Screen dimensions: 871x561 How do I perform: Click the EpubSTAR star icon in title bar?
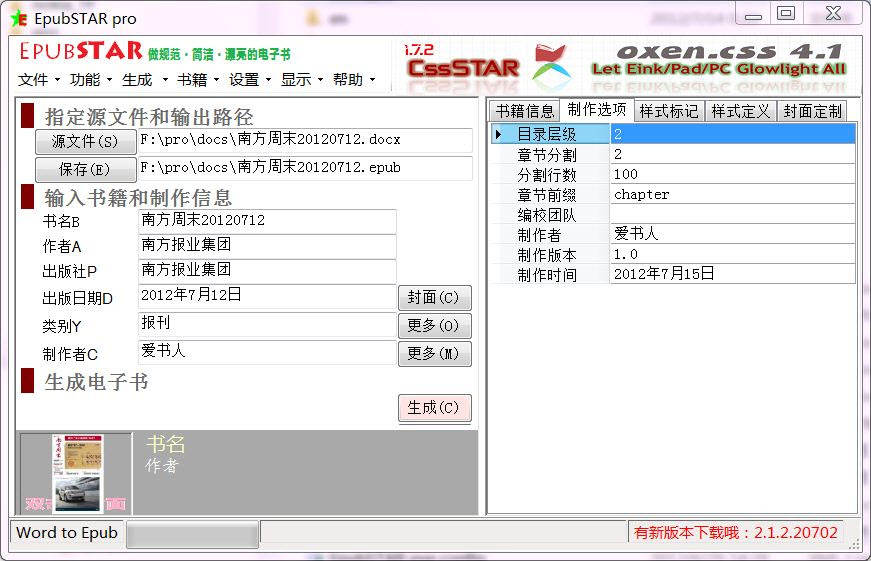point(19,19)
